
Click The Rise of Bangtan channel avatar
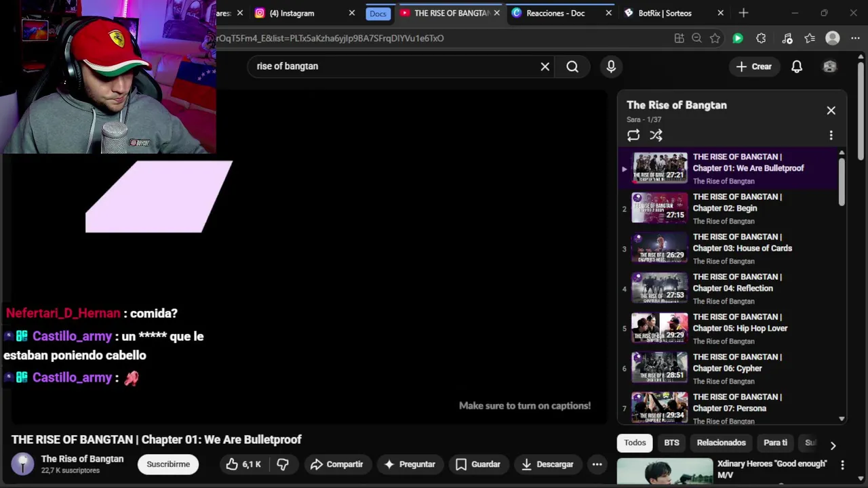point(22,464)
